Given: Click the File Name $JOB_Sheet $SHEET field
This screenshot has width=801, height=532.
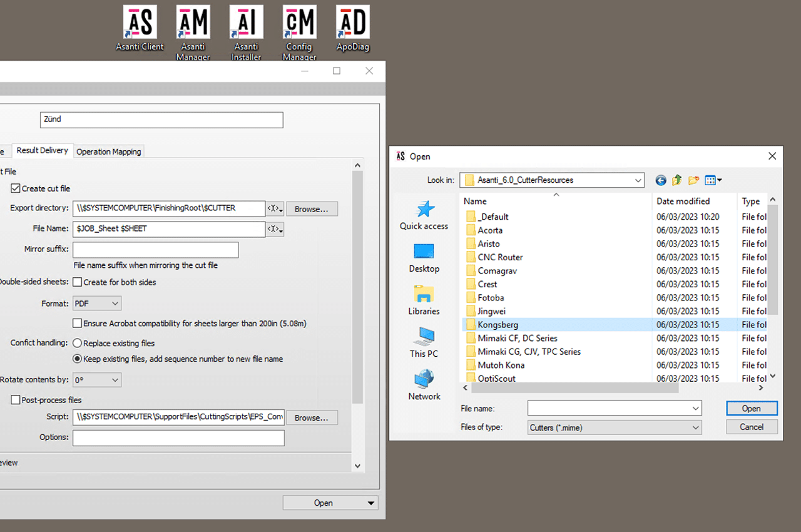Looking at the screenshot, I should 169,229.
